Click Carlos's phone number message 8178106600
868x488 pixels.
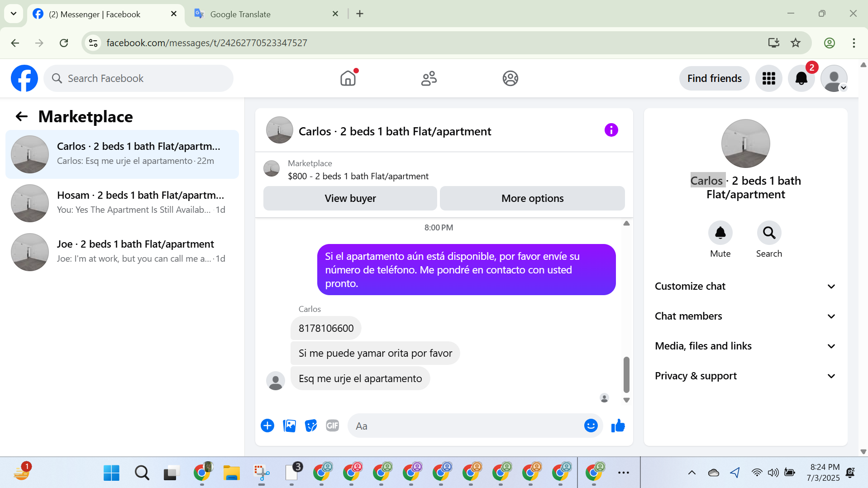click(326, 328)
